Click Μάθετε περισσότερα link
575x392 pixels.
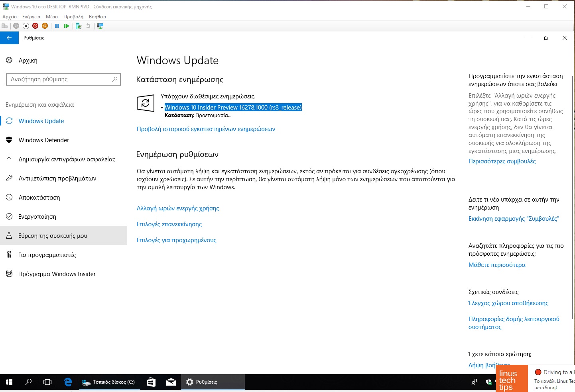click(497, 265)
